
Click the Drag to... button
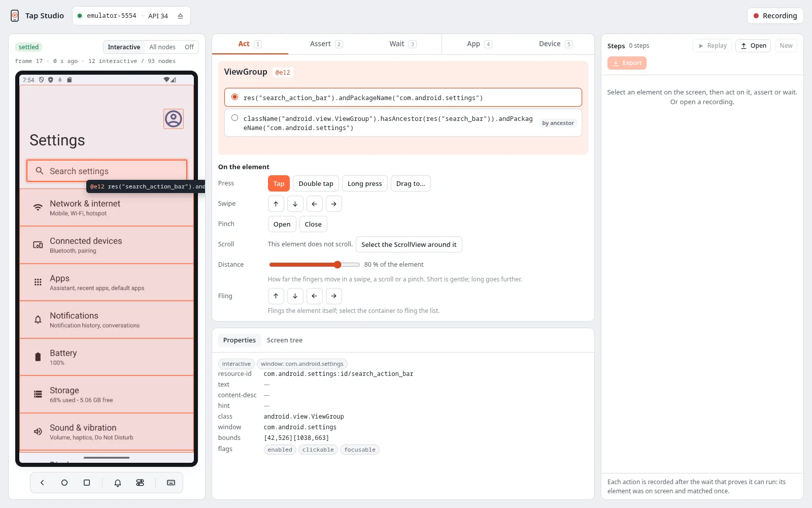pyautogui.click(x=411, y=183)
